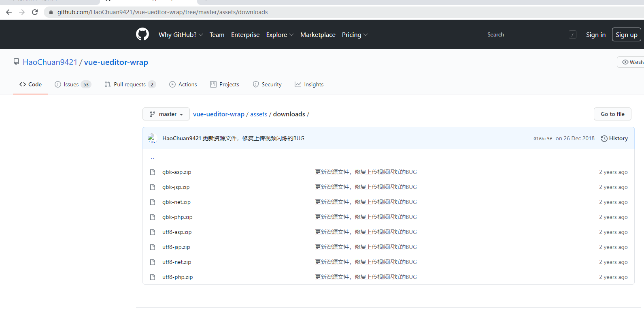Click the file icon for gbk-jsp.zip
Screen dimensions: 644x315
pos(153,187)
